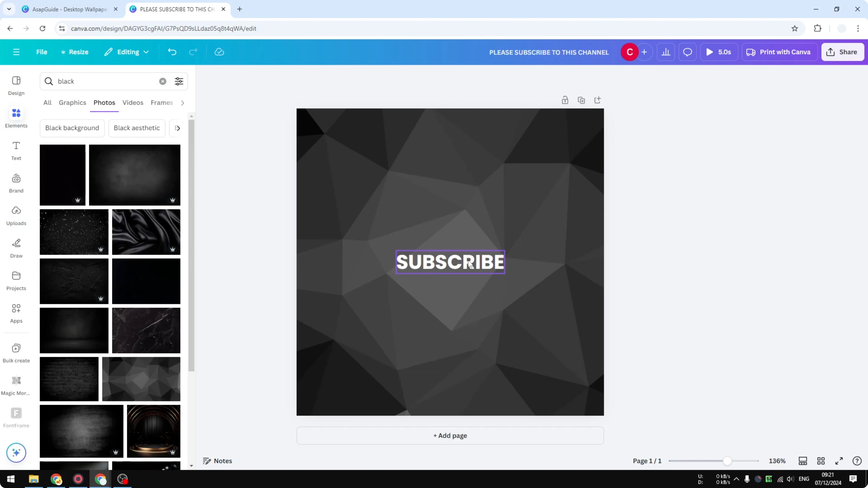Screen dimensions: 868x488
Task: Open the Design panel in sidebar
Action: coord(16,86)
